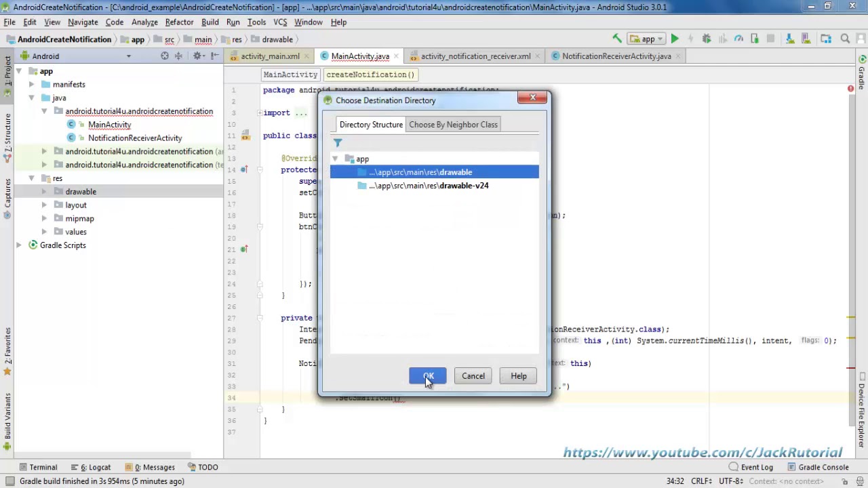Expand the manifests folder
The height and width of the screenshot is (488, 868).
[x=31, y=85]
